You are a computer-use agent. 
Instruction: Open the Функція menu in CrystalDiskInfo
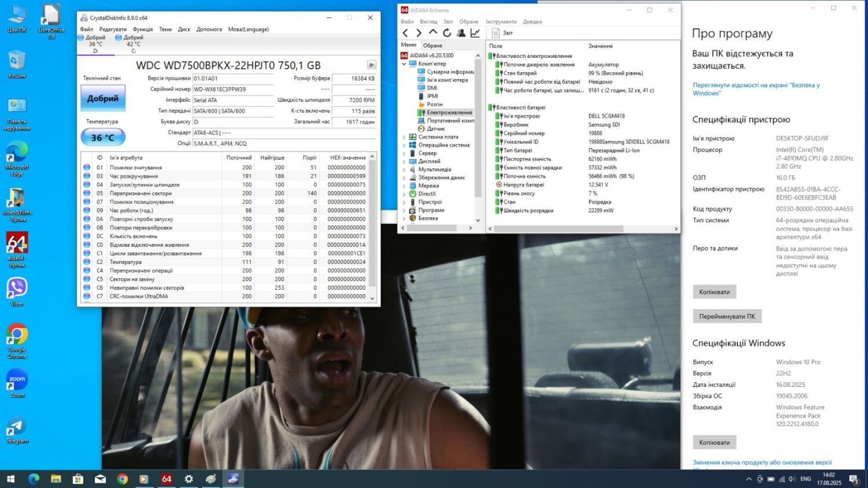tap(142, 29)
